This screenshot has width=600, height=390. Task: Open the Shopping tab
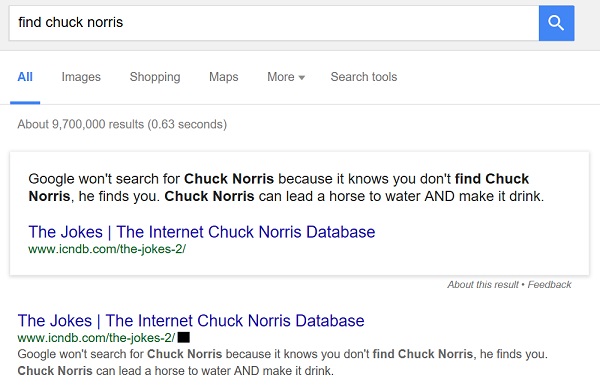pos(155,77)
